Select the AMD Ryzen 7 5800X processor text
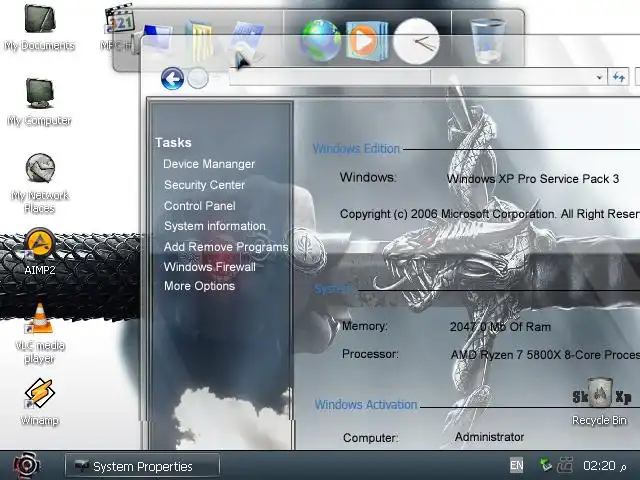 pyautogui.click(x=545, y=355)
